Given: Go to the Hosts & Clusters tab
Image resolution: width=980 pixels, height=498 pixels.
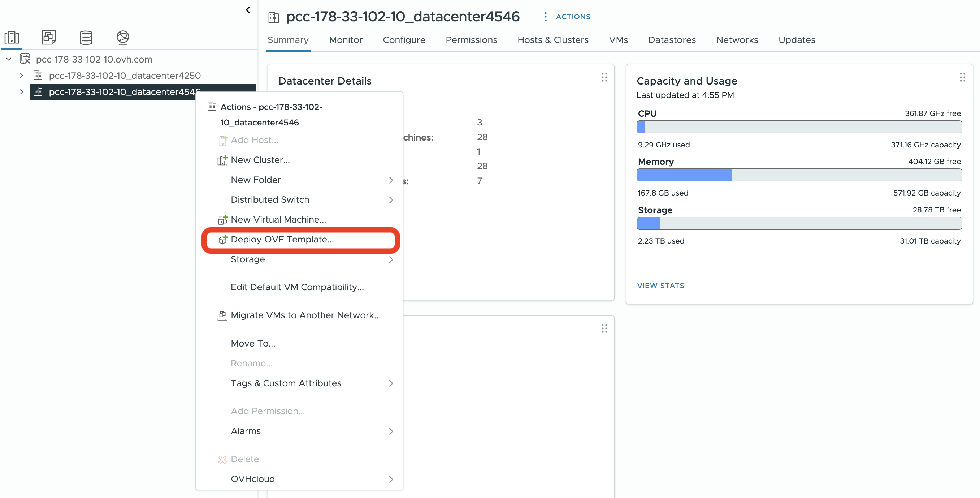Looking at the screenshot, I should click(553, 40).
